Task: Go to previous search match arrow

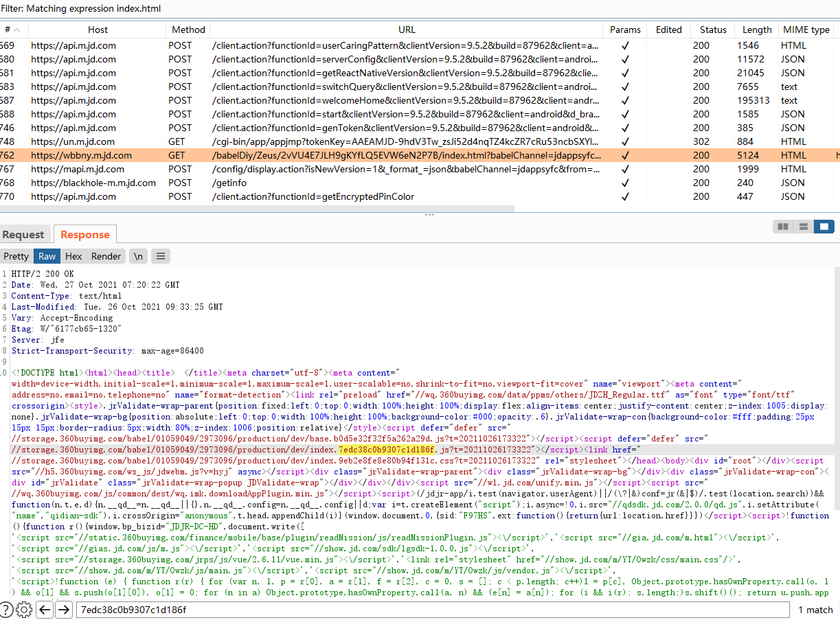Action: coord(45,610)
